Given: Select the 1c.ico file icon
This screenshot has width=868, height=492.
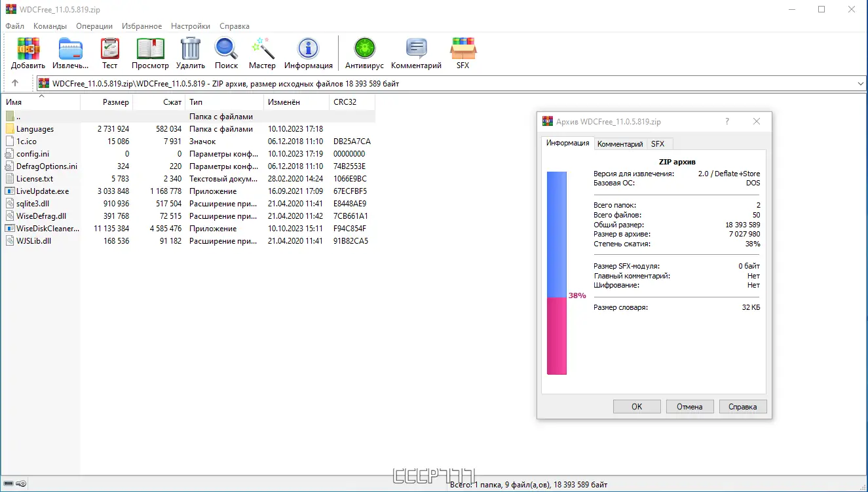Looking at the screenshot, I should pyautogui.click(x=10, y=142).
